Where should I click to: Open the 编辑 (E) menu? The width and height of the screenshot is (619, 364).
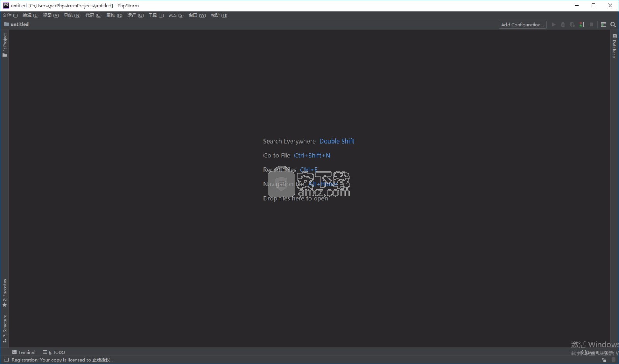30,15
